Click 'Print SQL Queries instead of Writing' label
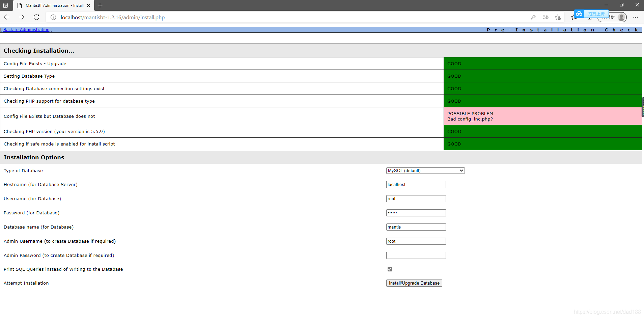This screenshot has height=318, width=644. click(x=63, y=269)
